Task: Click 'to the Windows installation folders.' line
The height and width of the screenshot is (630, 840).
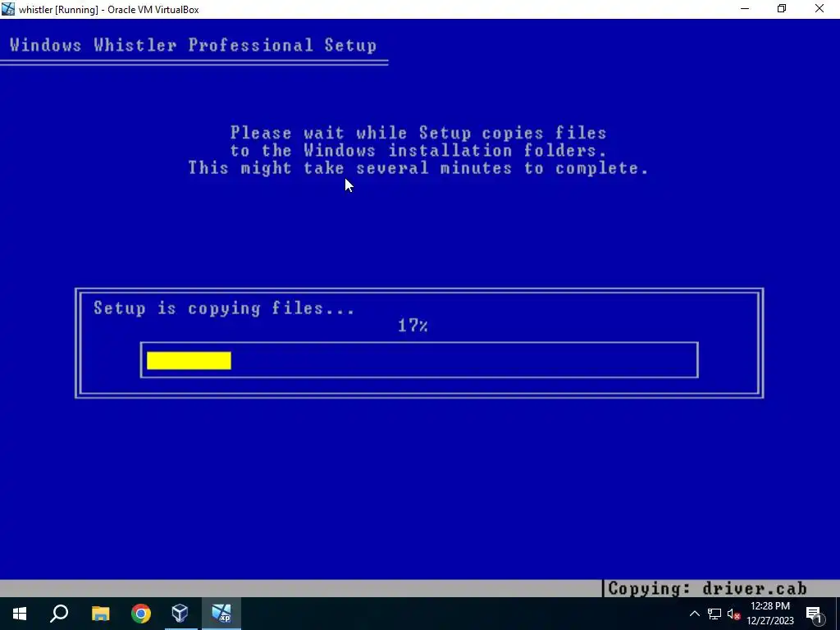Action: coord(418,151)
